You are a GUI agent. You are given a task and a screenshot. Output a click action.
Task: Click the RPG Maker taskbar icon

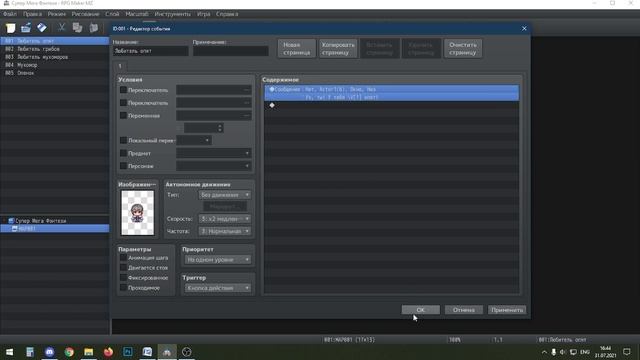167,352
